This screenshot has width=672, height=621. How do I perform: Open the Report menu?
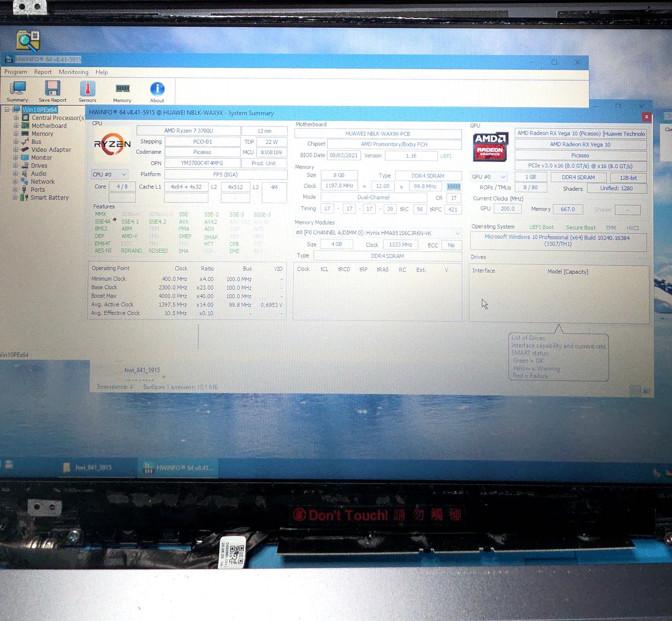43,72
